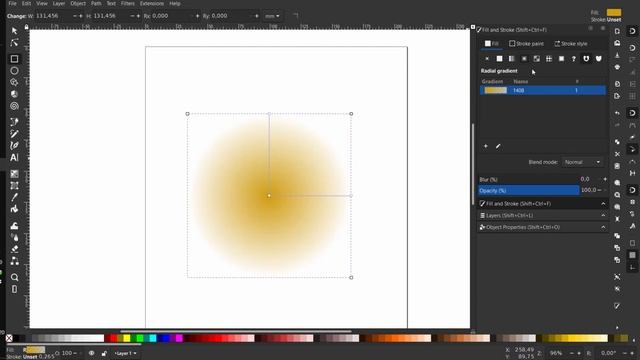Select the Spiral tool
Screen dimensions: 640x360
pyautogui.click(x=14, y=106)
